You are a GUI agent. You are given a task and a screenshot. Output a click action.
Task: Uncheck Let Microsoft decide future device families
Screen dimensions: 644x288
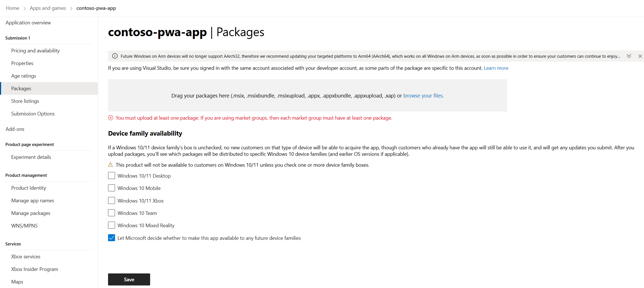click(x=111, y=238)
